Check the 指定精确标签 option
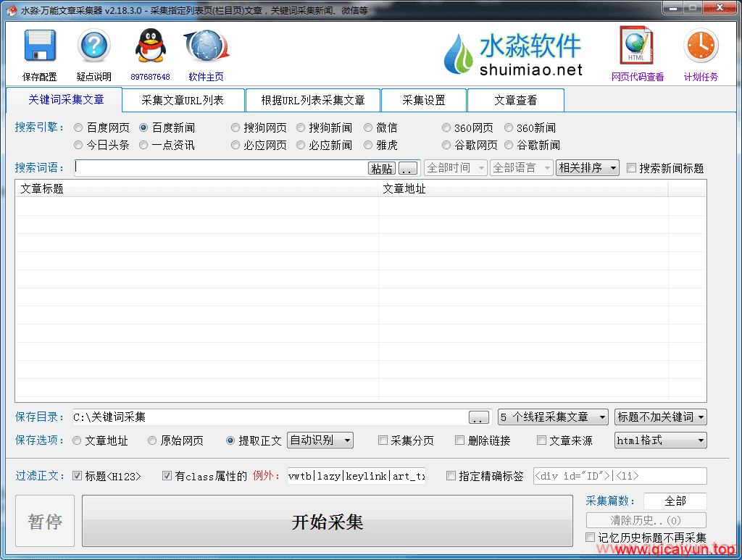The height and width of the screenshot is (560, 742). coord(451,476)
